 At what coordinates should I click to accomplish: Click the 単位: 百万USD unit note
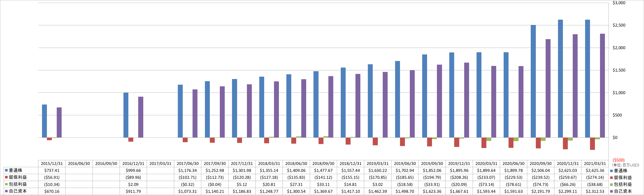625,165
